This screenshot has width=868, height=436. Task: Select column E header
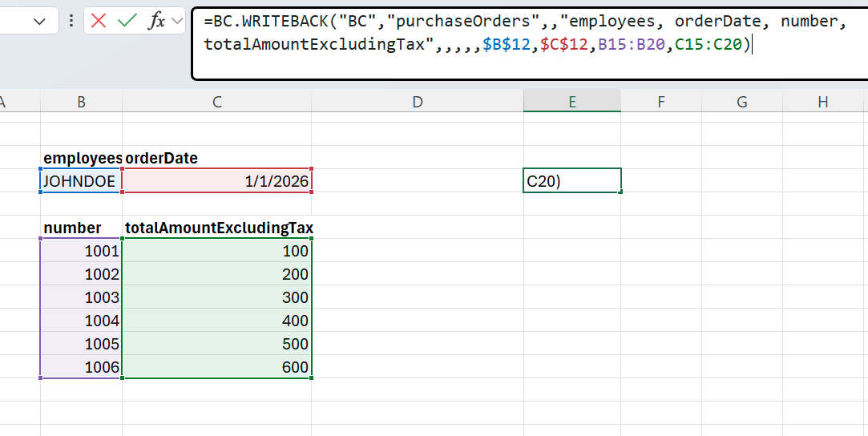(x=571, y=101)
